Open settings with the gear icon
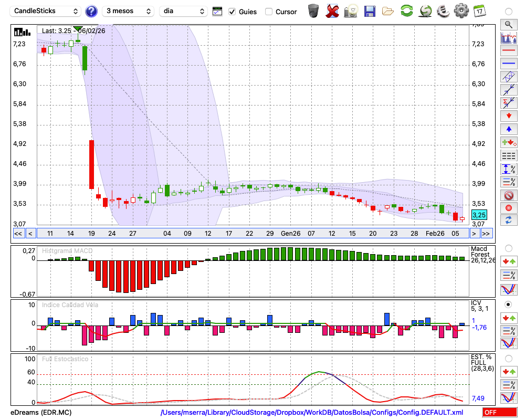525x420 pixels. pos(461,11)
